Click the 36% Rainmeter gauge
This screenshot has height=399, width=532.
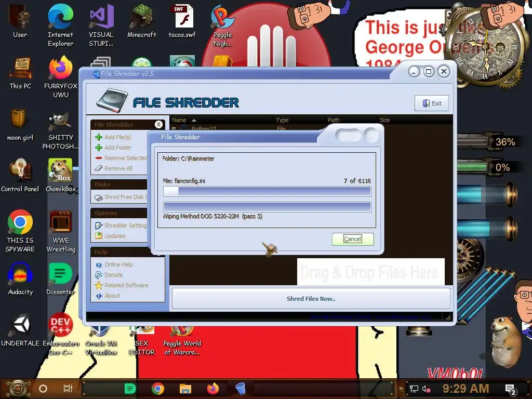pyautogui.click(x=487, y=142)
